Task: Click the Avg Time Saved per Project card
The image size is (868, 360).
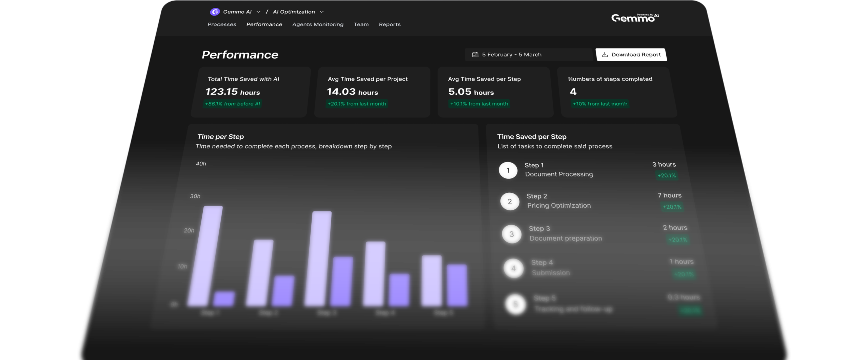Action: coord(372,92)
